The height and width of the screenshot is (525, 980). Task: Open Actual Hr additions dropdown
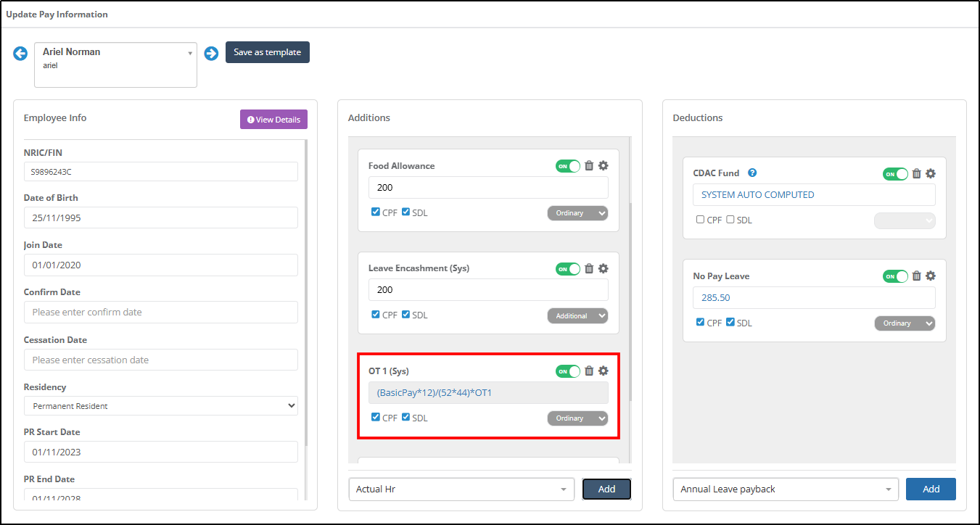[461, 489]
